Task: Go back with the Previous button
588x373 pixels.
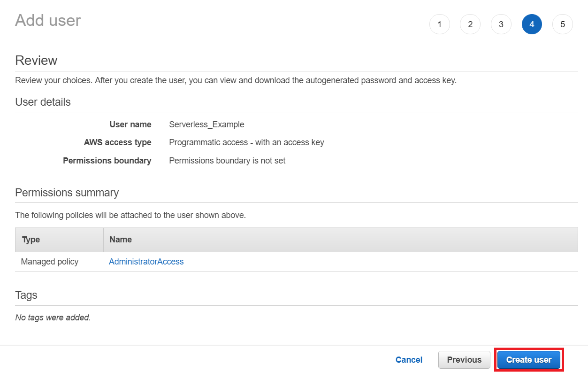Action: tap(464, 360)
